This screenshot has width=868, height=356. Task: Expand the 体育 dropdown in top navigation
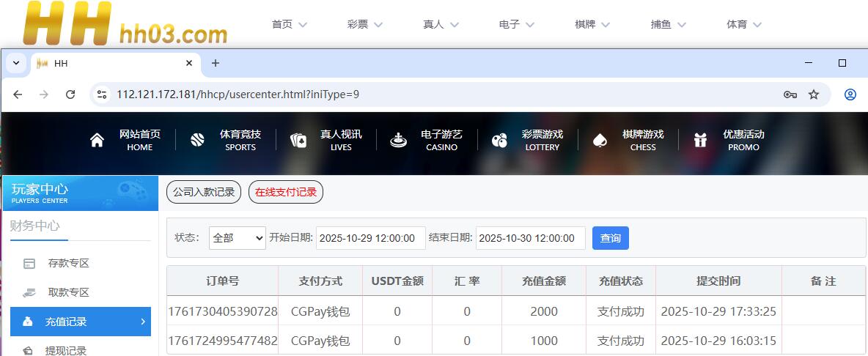(x=744, y=24)
